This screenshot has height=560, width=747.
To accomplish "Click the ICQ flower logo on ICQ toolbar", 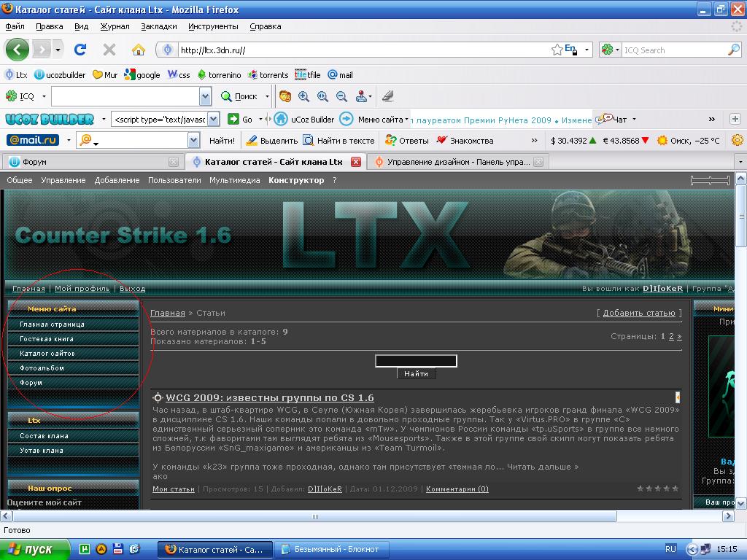I will (12, 96).
